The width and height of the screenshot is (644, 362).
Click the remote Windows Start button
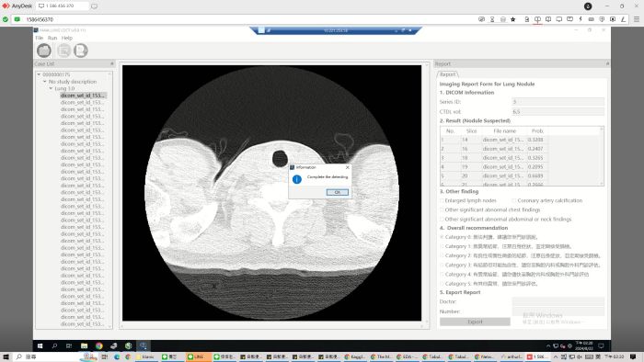(40, 345)
